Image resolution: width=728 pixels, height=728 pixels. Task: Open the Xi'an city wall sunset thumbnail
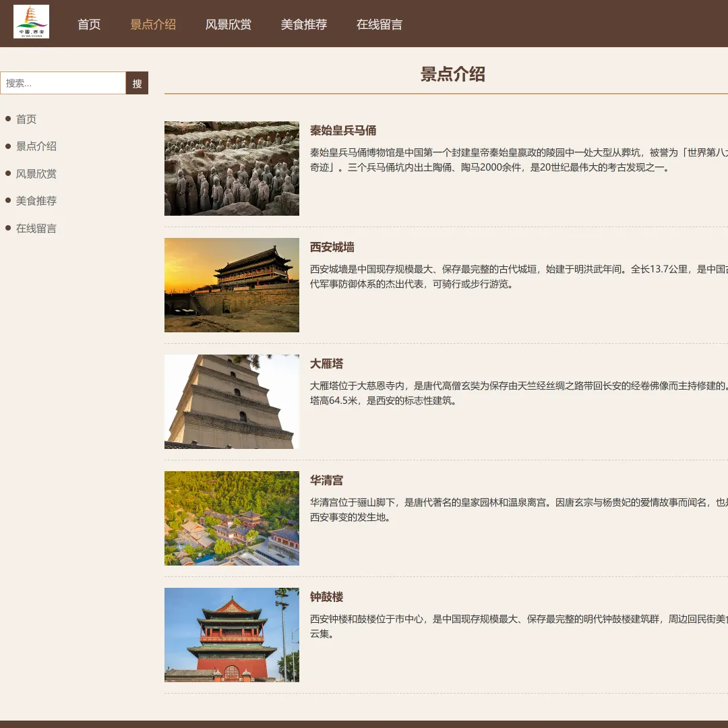(232, 285)
